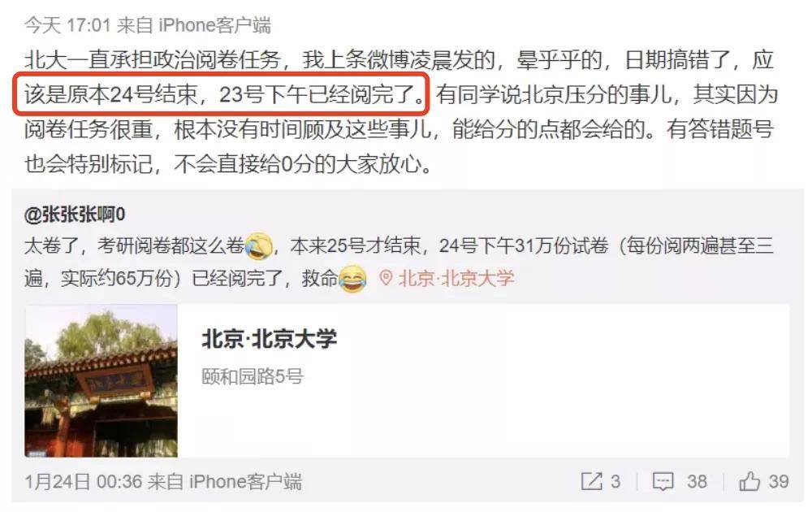Image resolution: width=812 pixels, height=512 pixels.
Task: Click the 来自 iPhone客户端 source at top
Action: point(194,25)
